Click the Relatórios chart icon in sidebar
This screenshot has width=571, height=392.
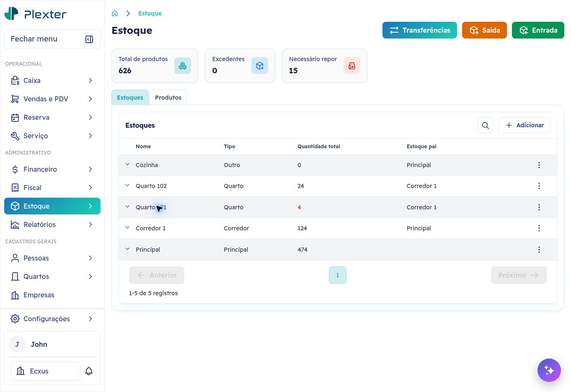pos(15,224)
